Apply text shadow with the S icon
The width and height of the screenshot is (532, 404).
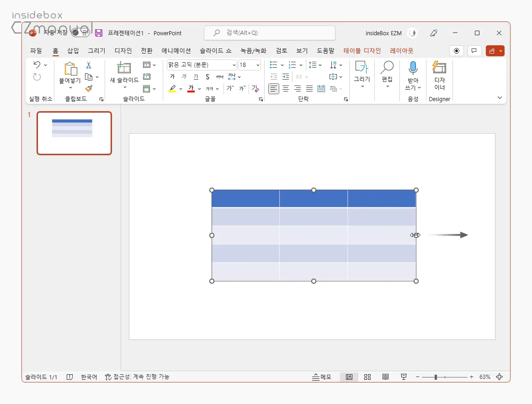(207, 77)
